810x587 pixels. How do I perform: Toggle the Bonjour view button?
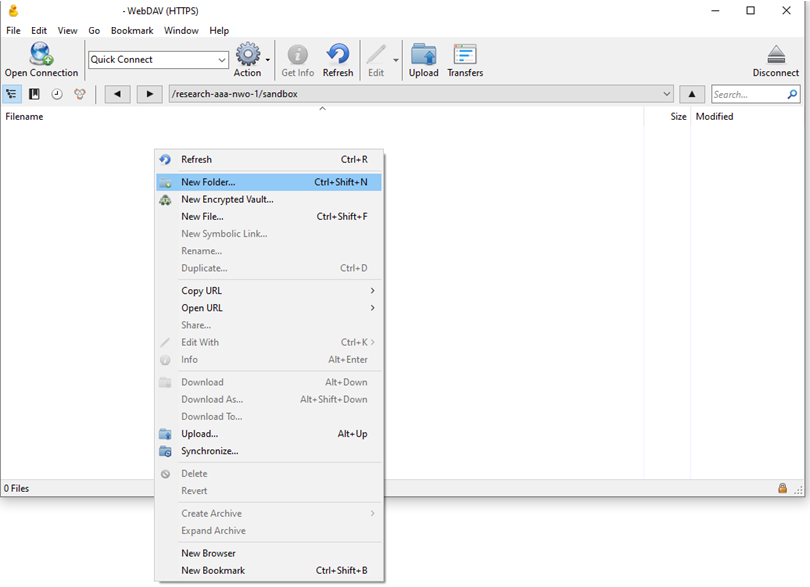(79, 94)
